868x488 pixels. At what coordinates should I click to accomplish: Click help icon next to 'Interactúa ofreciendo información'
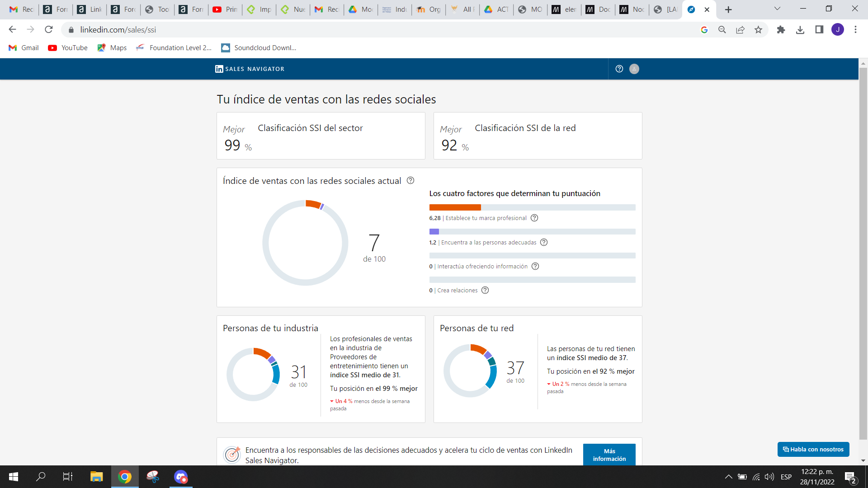(535, 266)
